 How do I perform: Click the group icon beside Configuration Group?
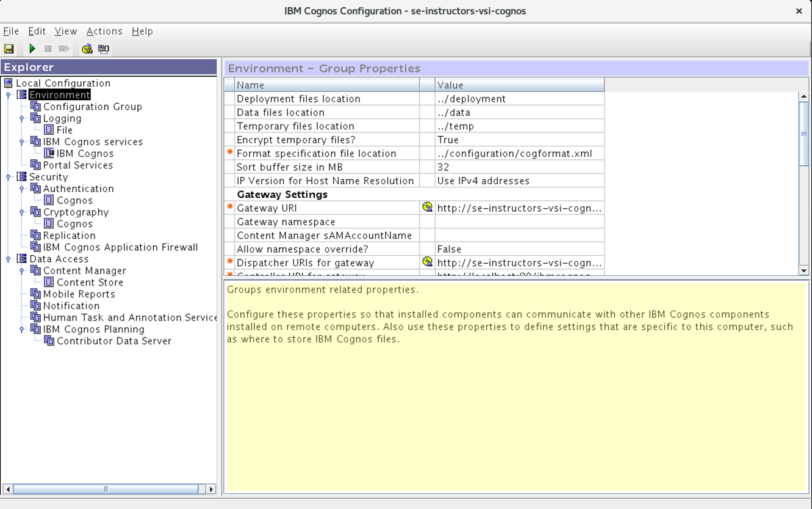click(36, 106)
